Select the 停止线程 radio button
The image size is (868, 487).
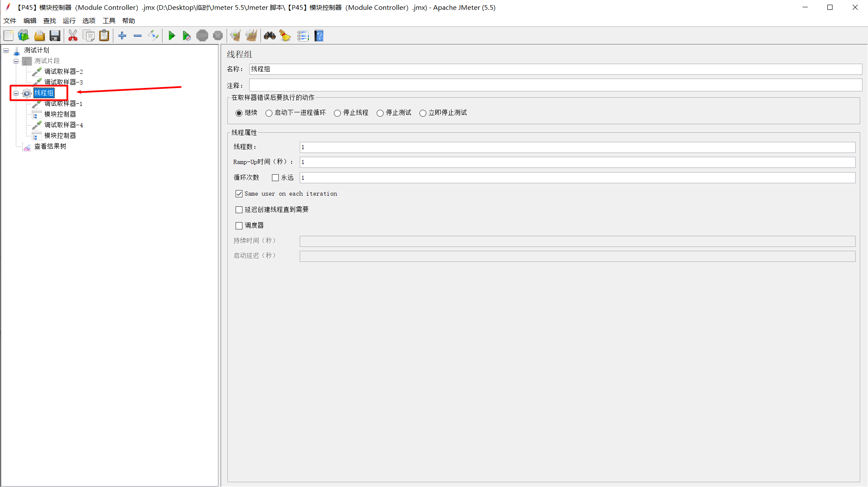coord(337,113)
